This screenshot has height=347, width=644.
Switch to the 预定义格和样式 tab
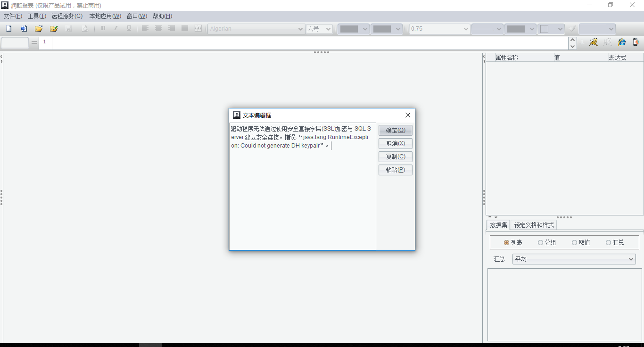click(x=534, y=225)
